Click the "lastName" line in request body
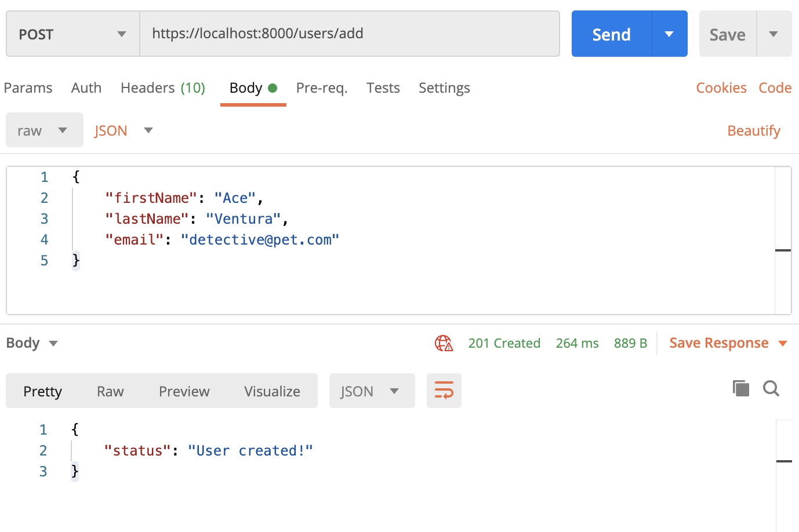 click(197, 218)
